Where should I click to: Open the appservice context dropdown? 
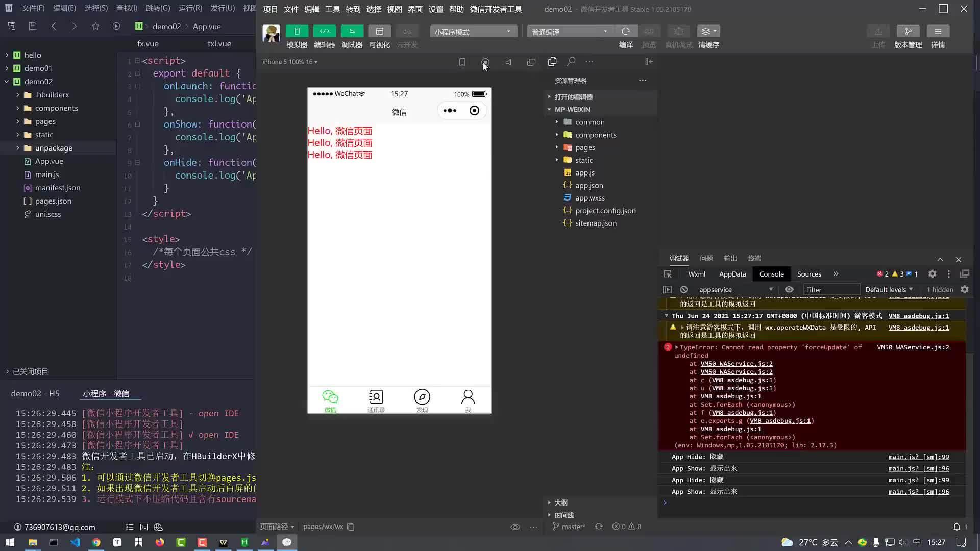(736, 289)
